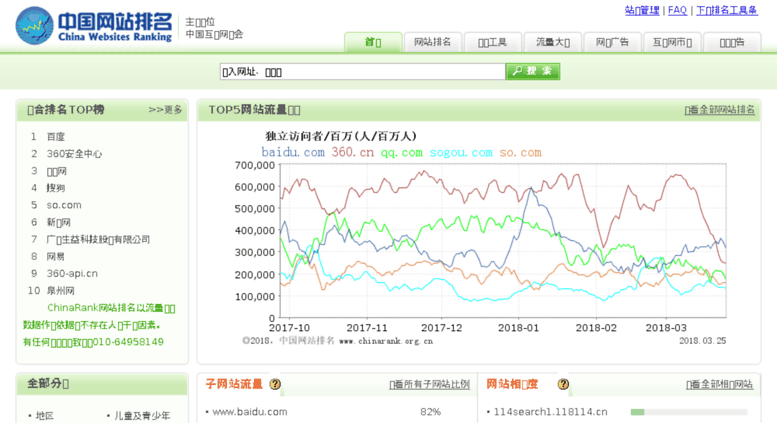Select 360-api.cn in the ranking list

tap(72, 273)
